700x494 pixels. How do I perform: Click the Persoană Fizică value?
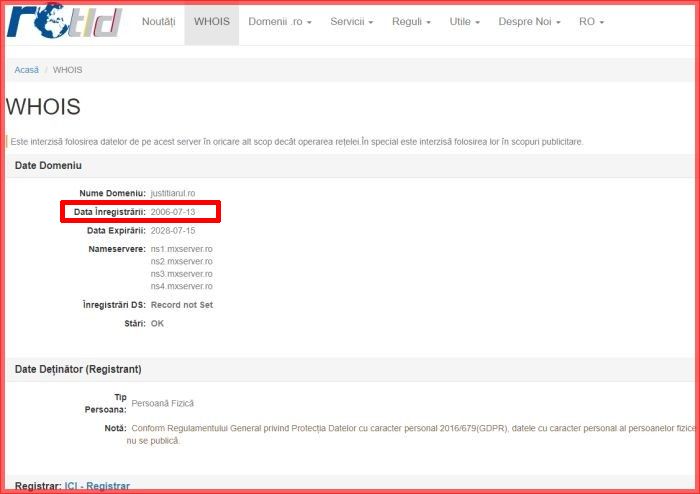coord(162,403)
